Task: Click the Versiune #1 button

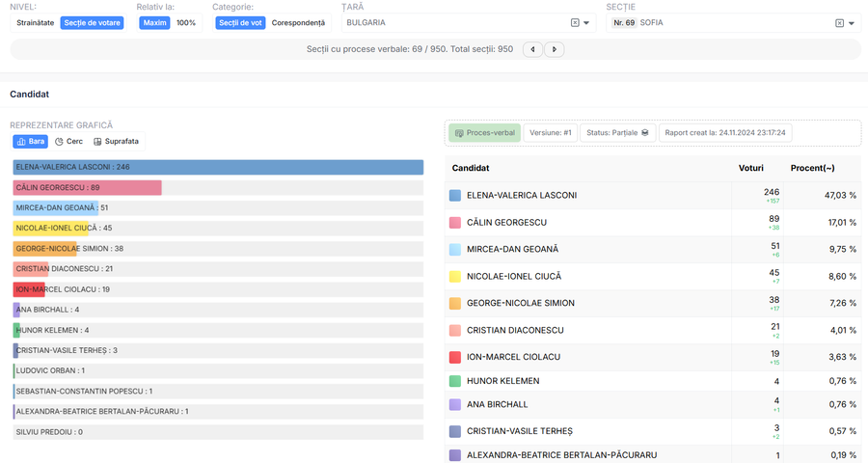Action: pos(551,133)
